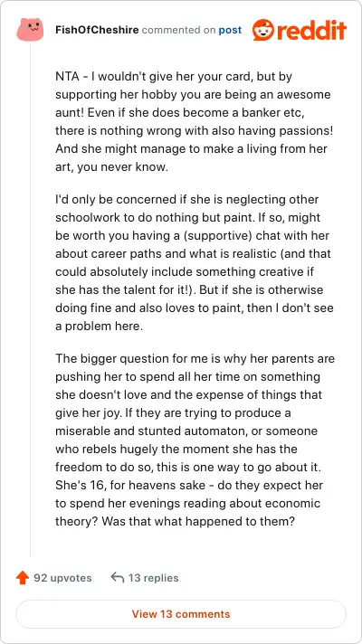
Task: Click the 'theory? Was that what happened' line
Action: pos(175,521)
